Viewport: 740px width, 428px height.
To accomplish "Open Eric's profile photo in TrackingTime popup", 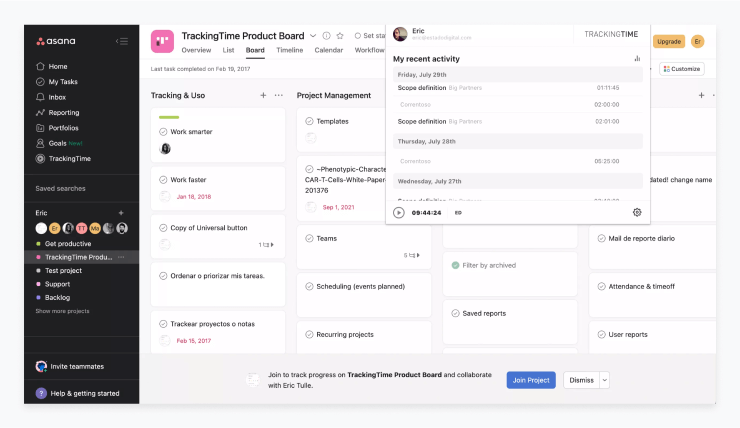I will point(400,34).
